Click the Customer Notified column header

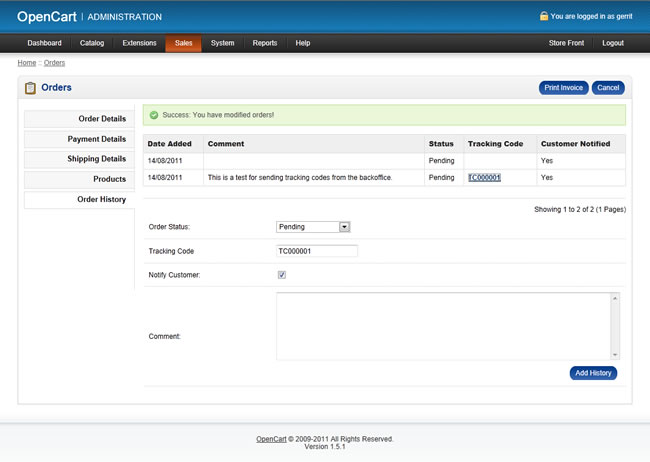click(x=575, y=144)
